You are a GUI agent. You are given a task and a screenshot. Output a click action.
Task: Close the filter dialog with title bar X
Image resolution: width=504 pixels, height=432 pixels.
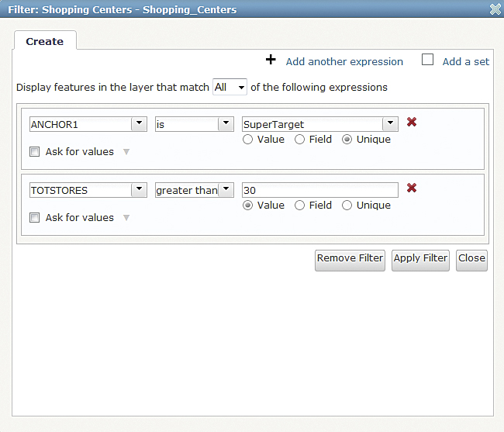(x=495, y=9)
